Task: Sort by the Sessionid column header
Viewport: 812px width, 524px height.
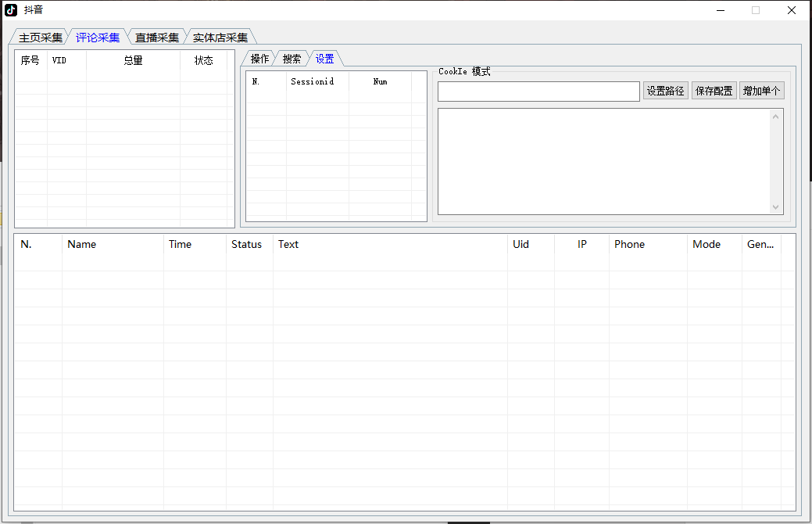Action: coord(312,81)
